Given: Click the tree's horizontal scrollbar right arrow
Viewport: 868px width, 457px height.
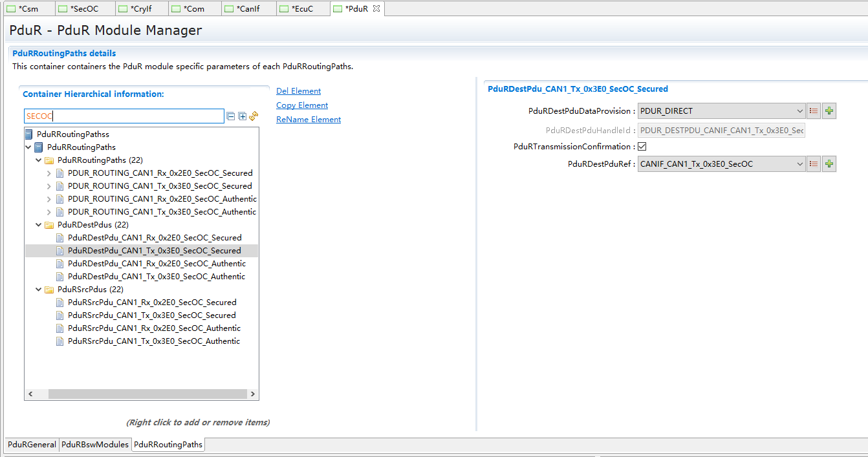Looking at the screenshot, I should coord(252,394).
